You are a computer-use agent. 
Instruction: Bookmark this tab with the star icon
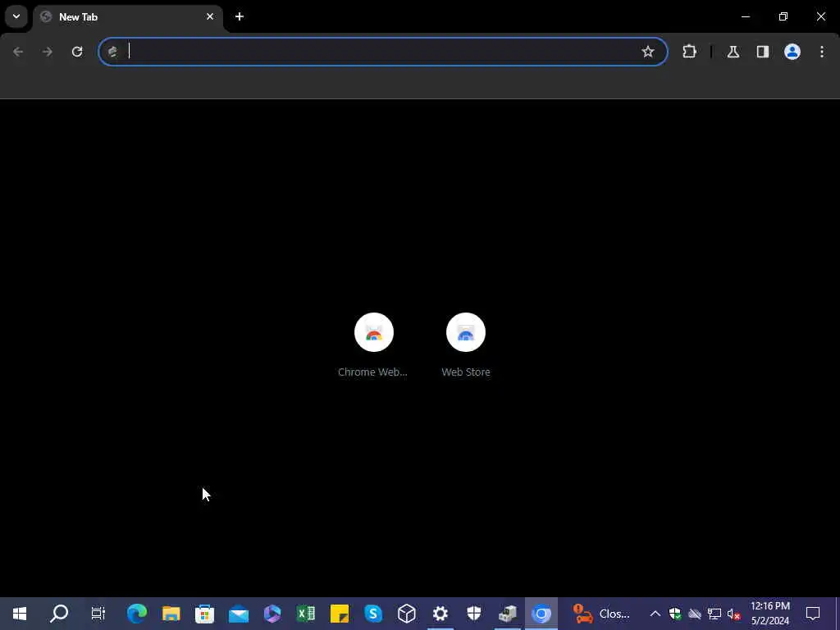click(x=648, y=52)
